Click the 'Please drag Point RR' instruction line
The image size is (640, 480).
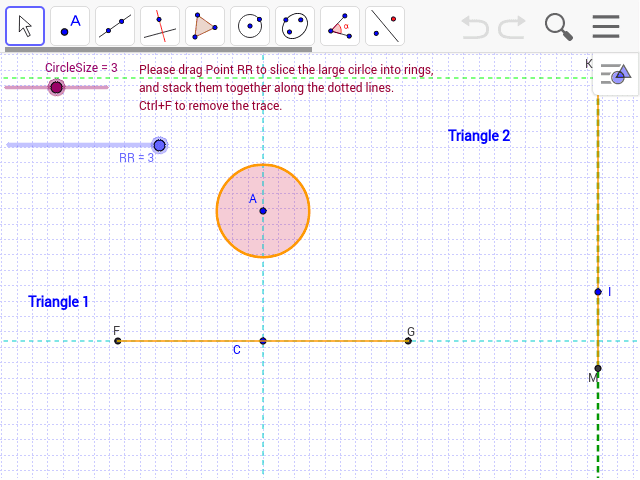[x=287, y=70]
